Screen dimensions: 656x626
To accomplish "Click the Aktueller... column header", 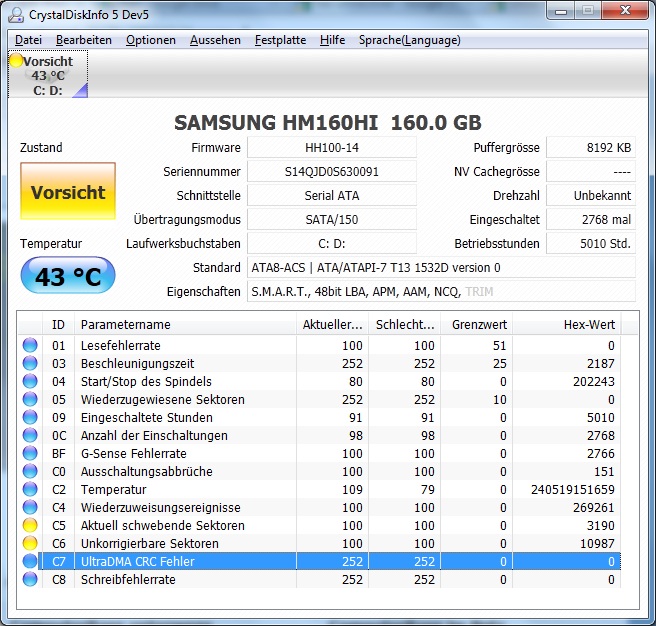I will (333, 324).
